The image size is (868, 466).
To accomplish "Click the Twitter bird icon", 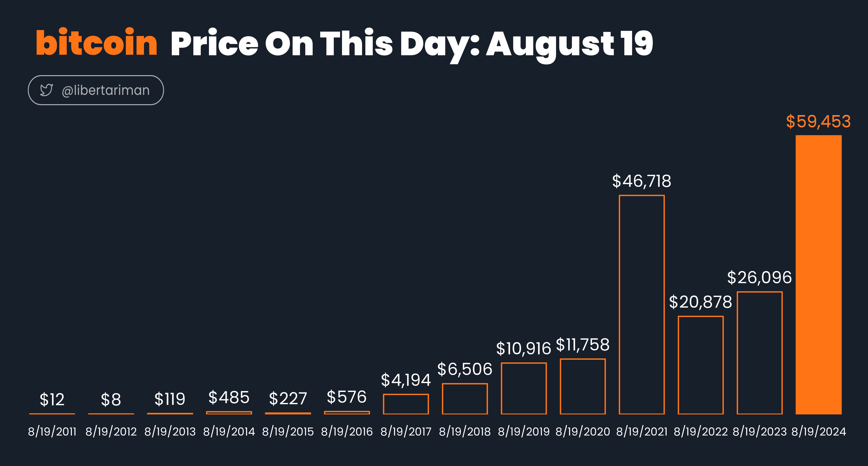I will pyautogui.click(x=46, y=90).
